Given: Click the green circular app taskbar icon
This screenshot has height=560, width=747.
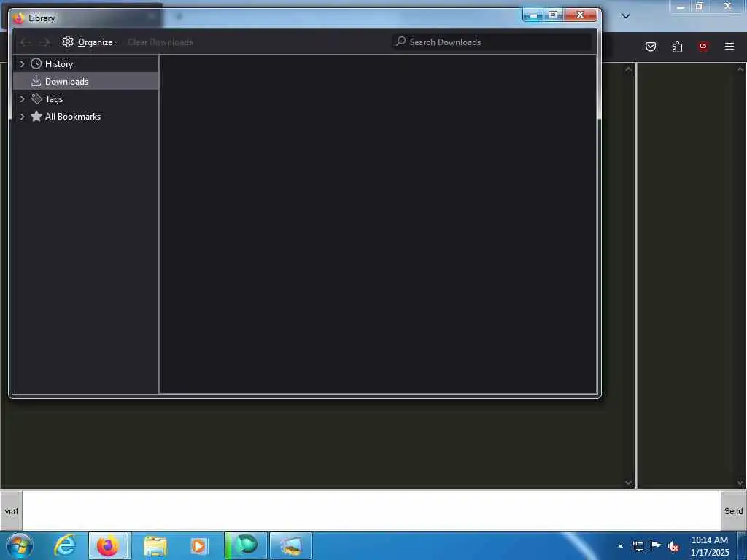Looking at the screenshot, I should pyautogui.click(x=246, y=545).
